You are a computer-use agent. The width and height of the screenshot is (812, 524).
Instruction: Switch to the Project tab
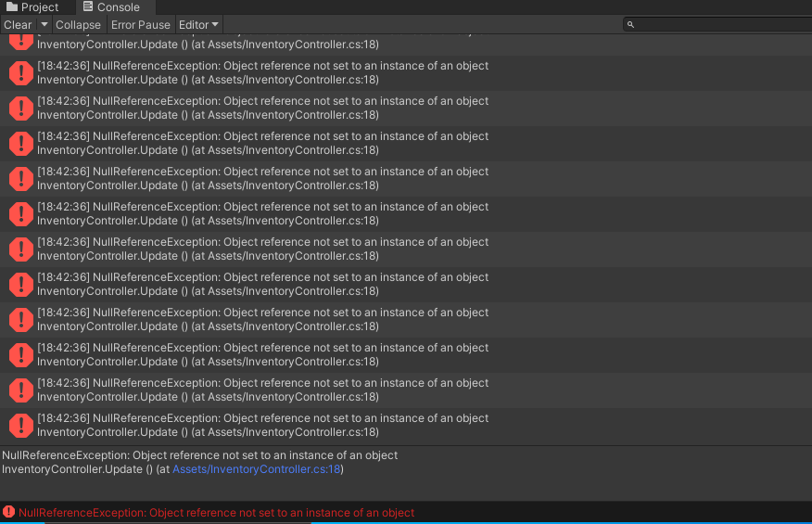click(x=32, y=7)
